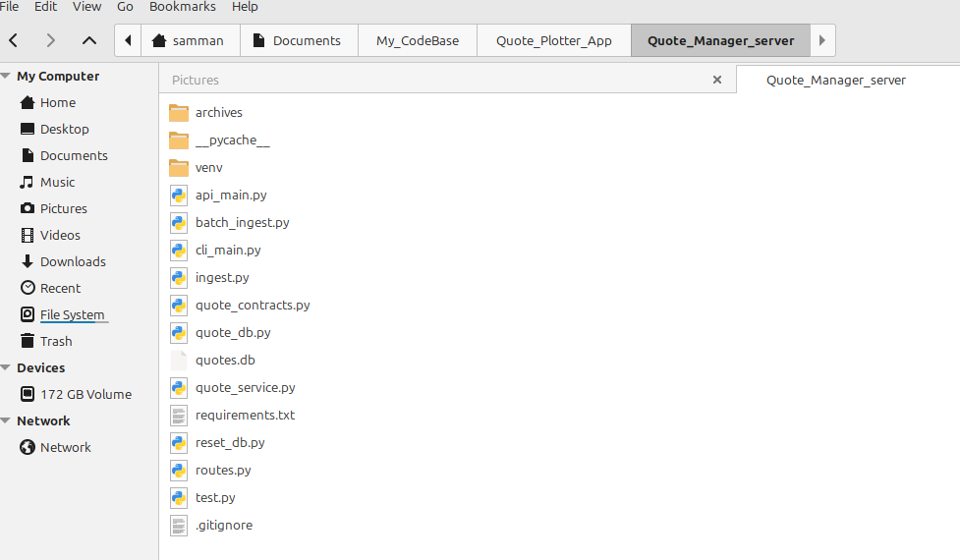Open the Bookmarks menu

[x=182, y=7]
